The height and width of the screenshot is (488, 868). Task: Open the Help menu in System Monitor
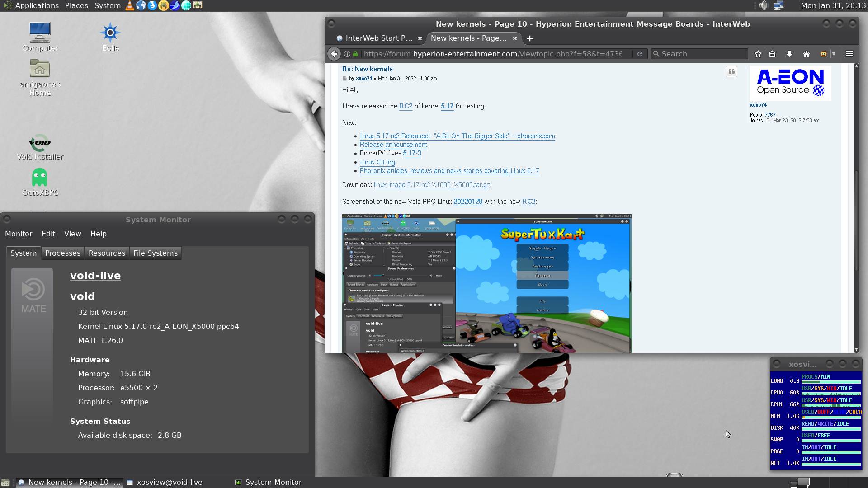[98, 234]
